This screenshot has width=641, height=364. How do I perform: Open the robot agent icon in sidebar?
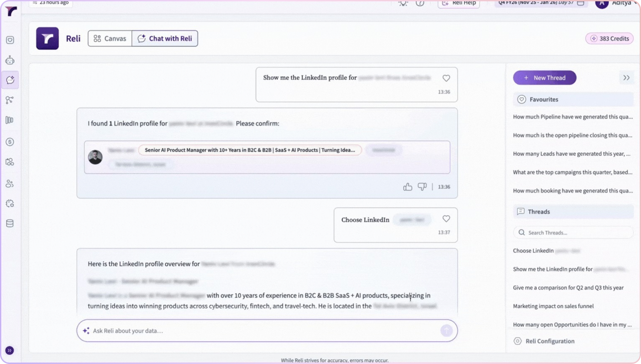pos(10,60)
